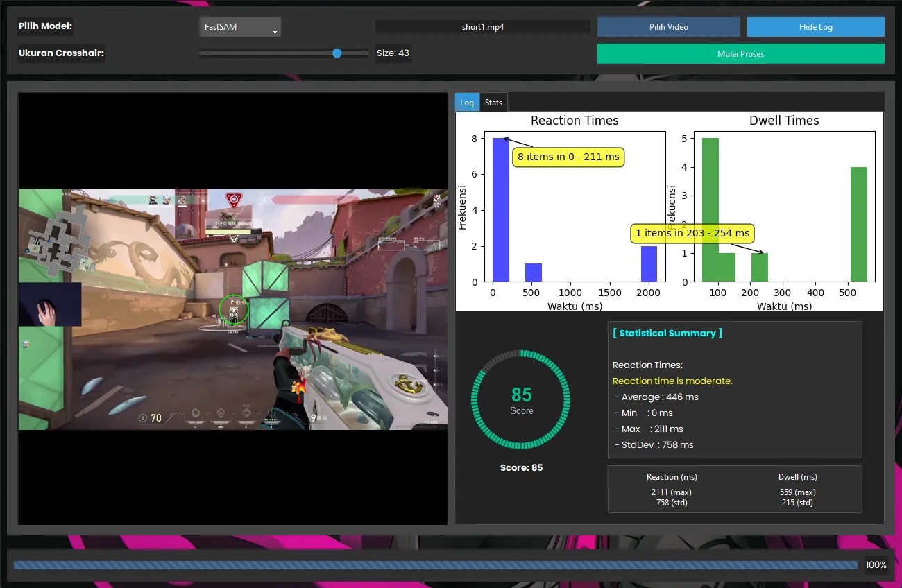Click the '8 items in 0 - 211 ms' annotation
The width and height of the screenshot is (902, 588).
568,157
